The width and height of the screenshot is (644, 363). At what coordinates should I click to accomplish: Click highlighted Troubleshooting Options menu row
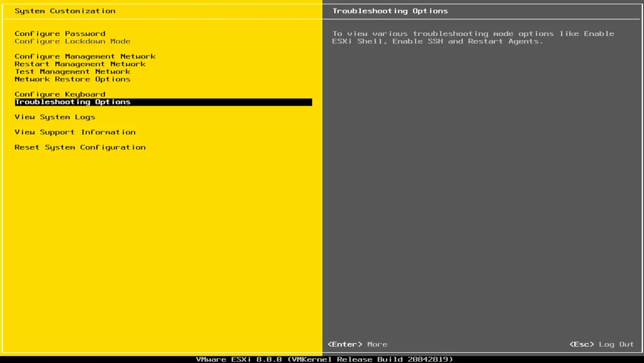pyautogui.click(x=163, y=102)
